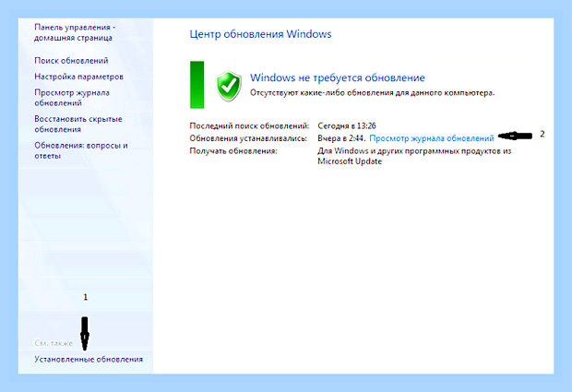The width and height of the screenshot is (572, 392).
Task: Open Установленные обновления link
Action: (89, 359)
